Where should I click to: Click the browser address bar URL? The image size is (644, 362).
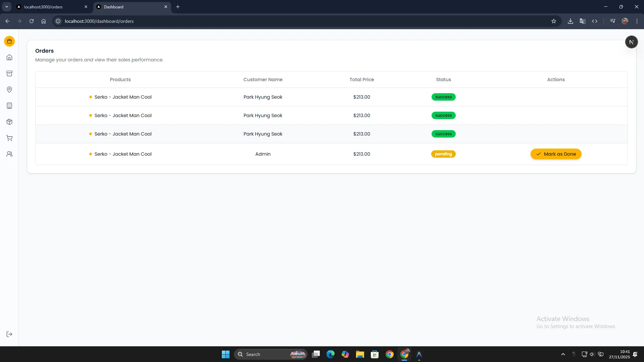coord(99,21)
